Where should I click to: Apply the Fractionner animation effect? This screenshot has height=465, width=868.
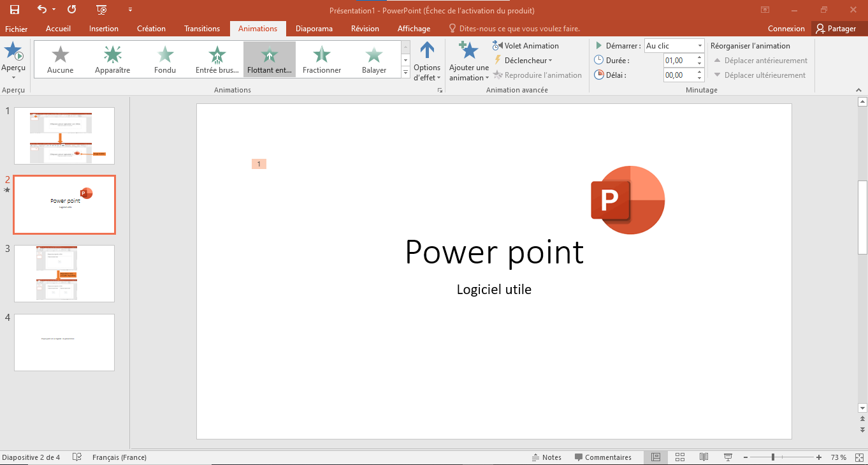(322, 59)
